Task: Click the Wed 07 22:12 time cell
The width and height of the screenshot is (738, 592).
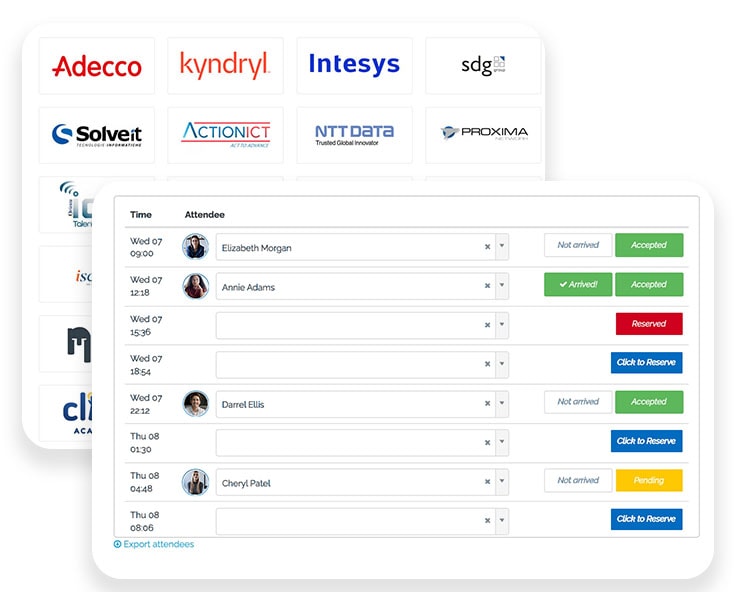Action: point(146,404)
